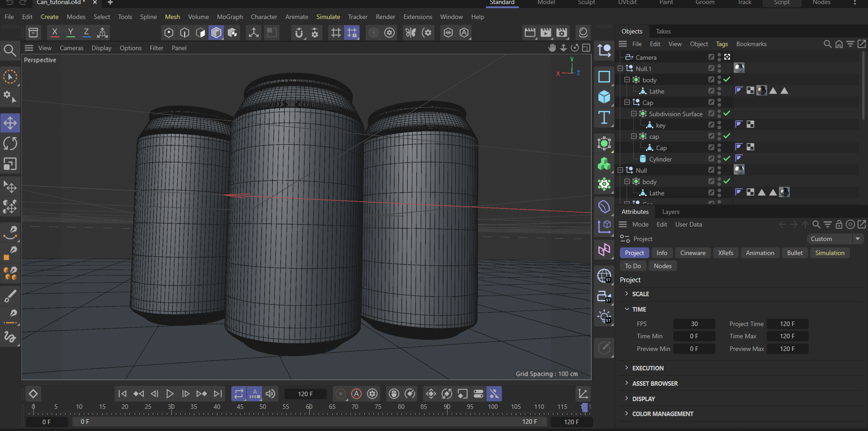
Task: Click the Text spline tool icon
Action: click(x=604, y=118)
